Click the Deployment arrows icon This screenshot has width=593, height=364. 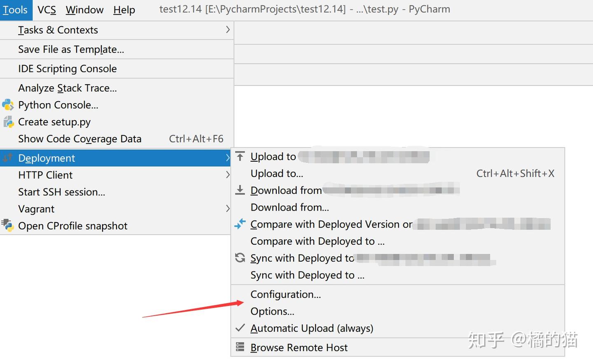[8, 158]
